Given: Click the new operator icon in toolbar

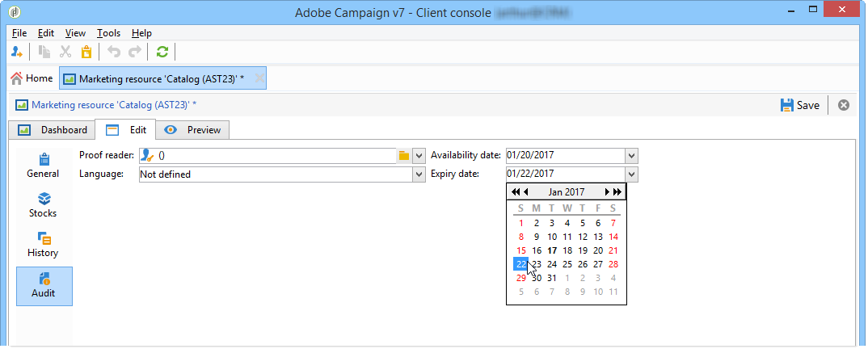Looking at the screenshot, I should tap(17, 52).
